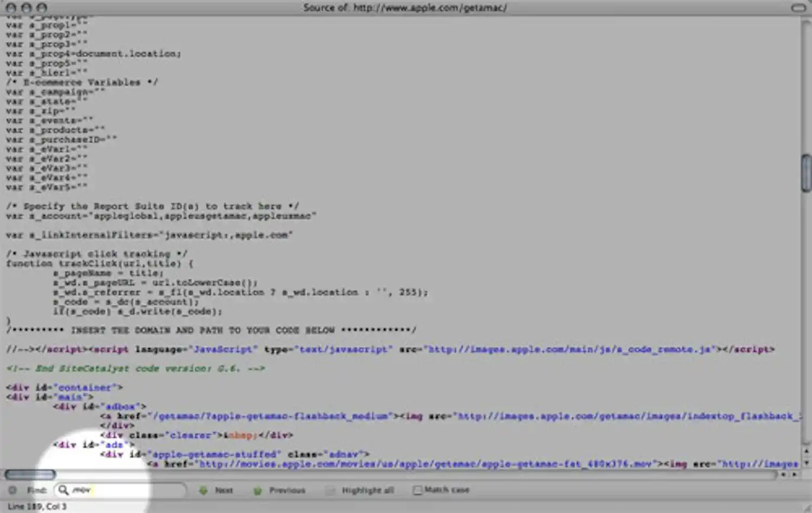Click the green zoom button on the window

(42, 8)
